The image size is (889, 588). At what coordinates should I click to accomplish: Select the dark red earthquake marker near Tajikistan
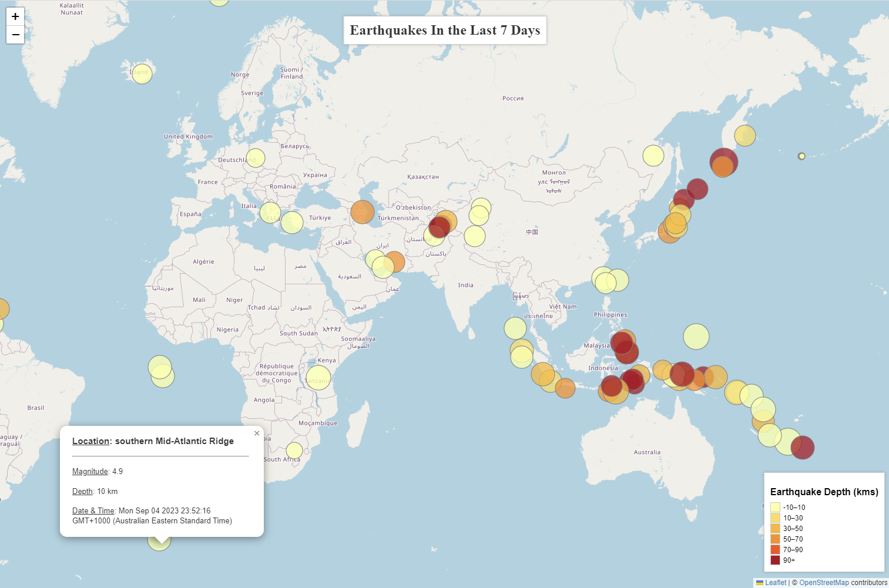pos(440,227)
